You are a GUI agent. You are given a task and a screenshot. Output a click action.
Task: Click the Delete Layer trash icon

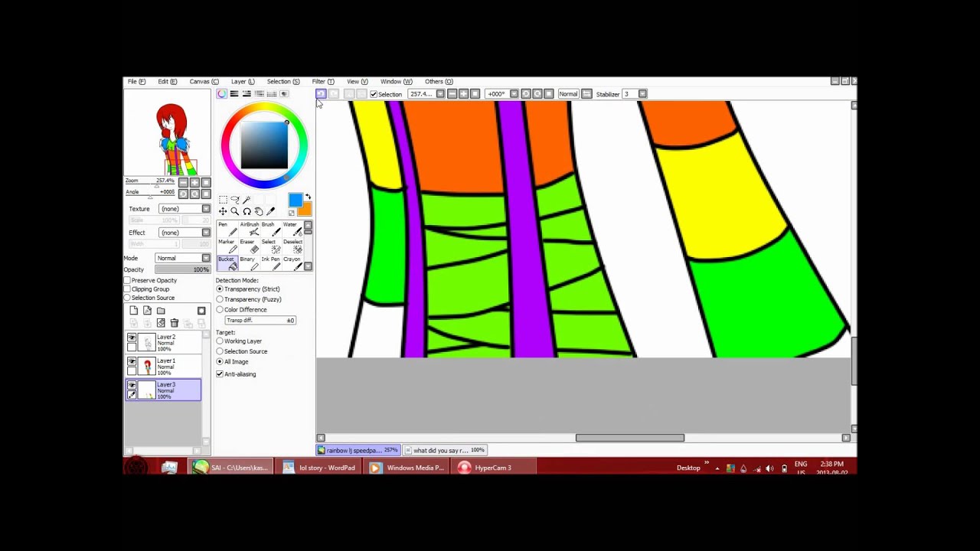tap(174, 323)
